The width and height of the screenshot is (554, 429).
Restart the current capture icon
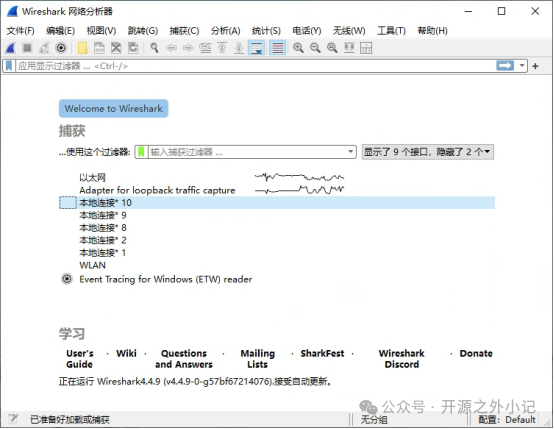point(44,48)
